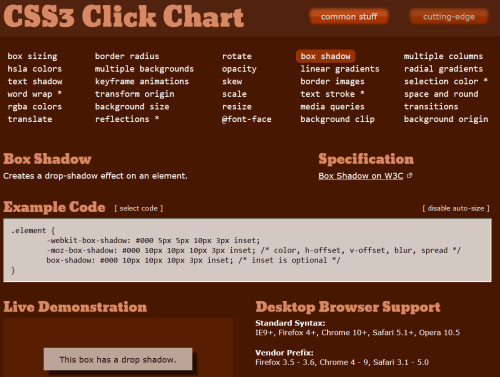Click the Example Code heading
The width and height of the screenshot is (500, 377).
[x=54, y=207]
